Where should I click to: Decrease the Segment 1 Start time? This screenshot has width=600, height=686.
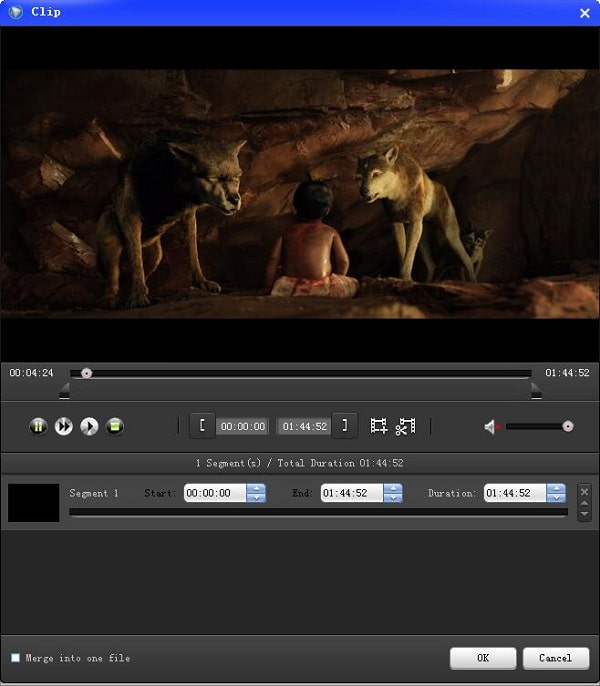click(256, 498)
